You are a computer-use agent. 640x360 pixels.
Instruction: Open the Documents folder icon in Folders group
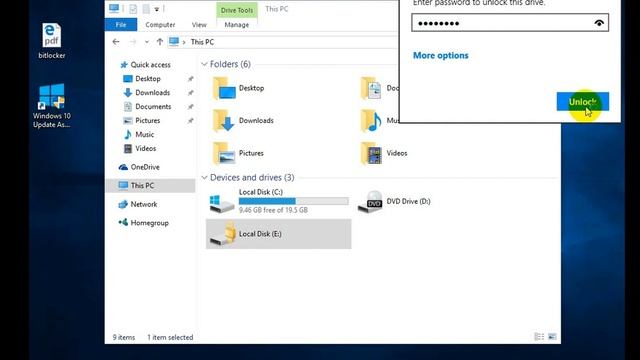(x=371, y=88)
